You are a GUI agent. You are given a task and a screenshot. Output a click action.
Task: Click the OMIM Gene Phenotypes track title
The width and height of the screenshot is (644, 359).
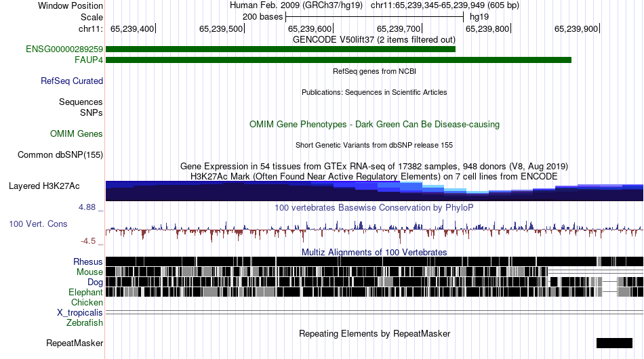click(375, 125)
